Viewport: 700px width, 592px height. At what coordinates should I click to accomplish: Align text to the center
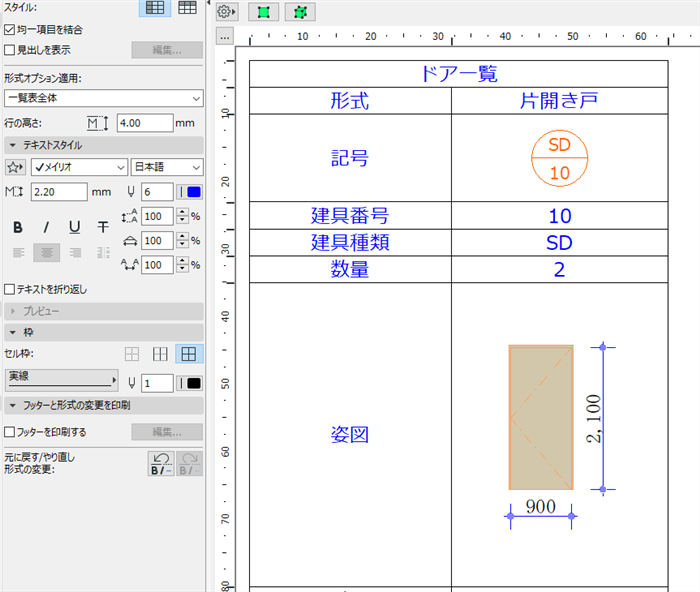46,253
